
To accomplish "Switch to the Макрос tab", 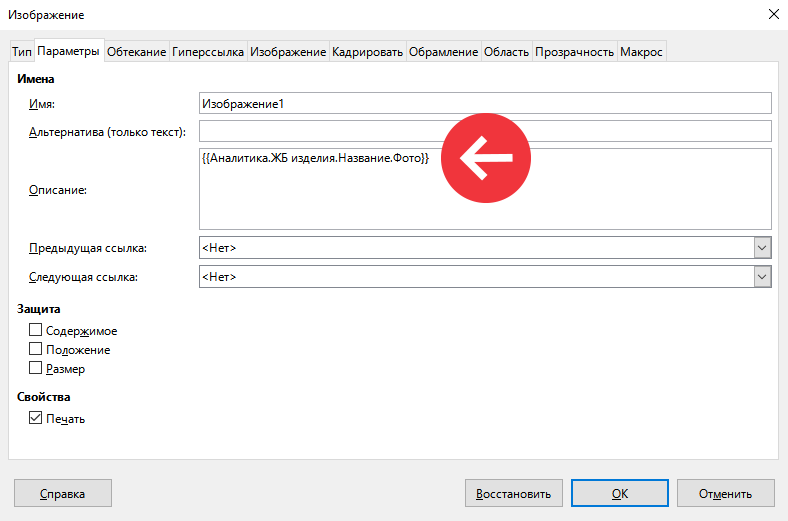I will point(641,52).
